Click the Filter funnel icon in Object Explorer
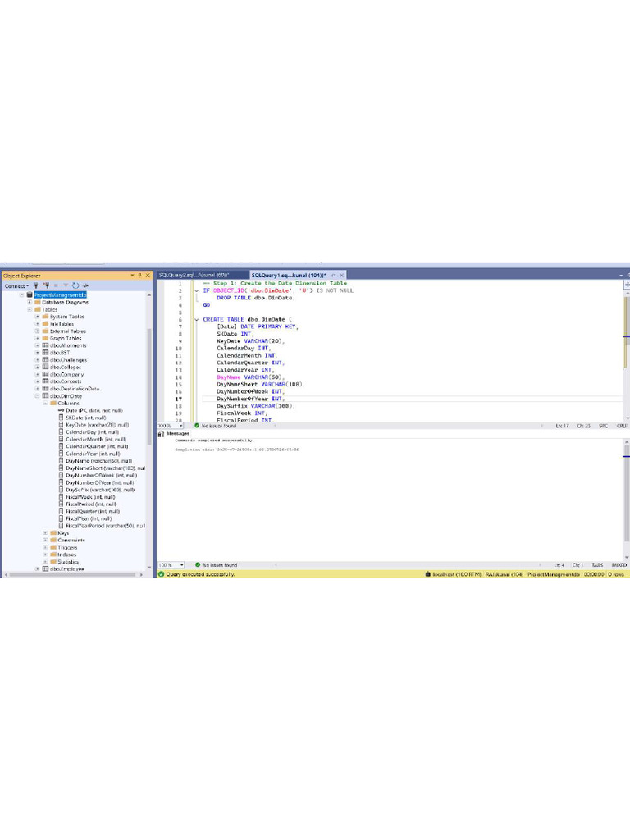 pyautogui.click(x=66, y=285)
